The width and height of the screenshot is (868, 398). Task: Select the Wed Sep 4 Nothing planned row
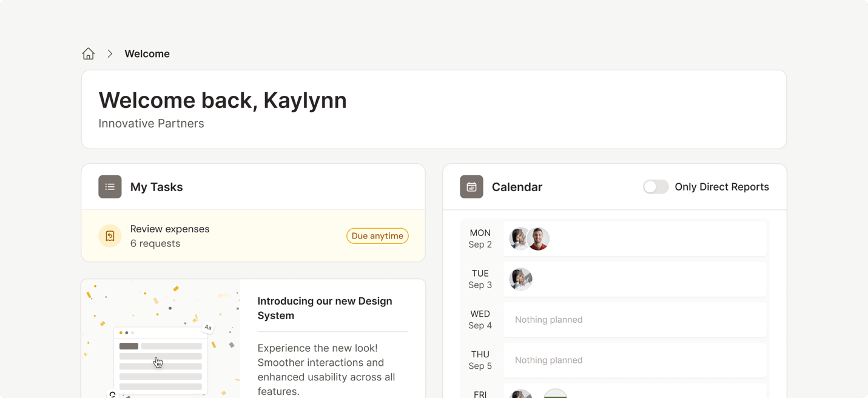(634, 320)
